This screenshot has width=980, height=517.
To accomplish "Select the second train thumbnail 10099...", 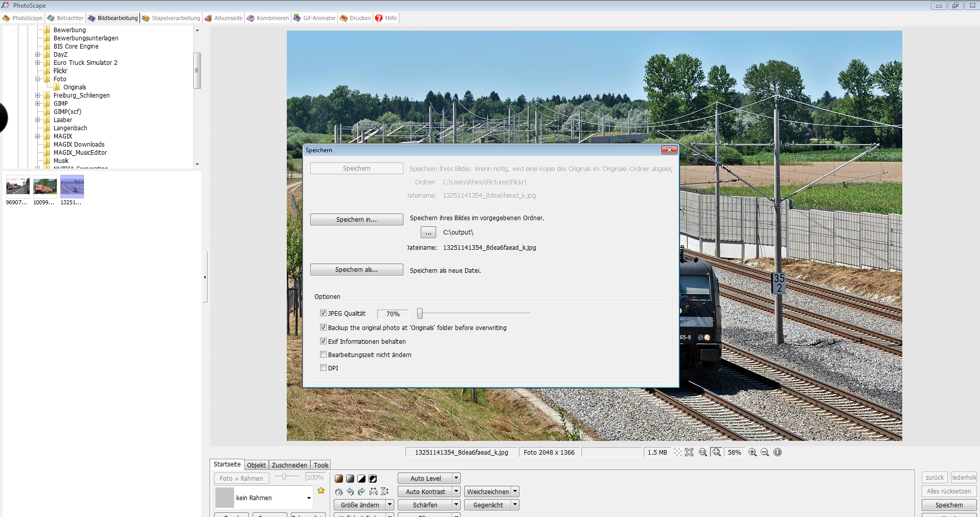I will click(x=45, y=186).
